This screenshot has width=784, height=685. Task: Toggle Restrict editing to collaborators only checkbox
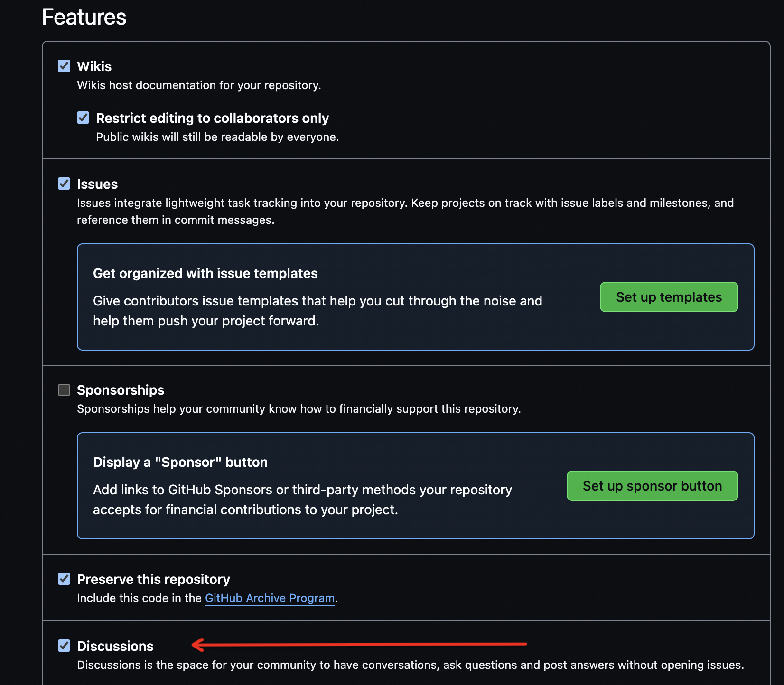83,118
